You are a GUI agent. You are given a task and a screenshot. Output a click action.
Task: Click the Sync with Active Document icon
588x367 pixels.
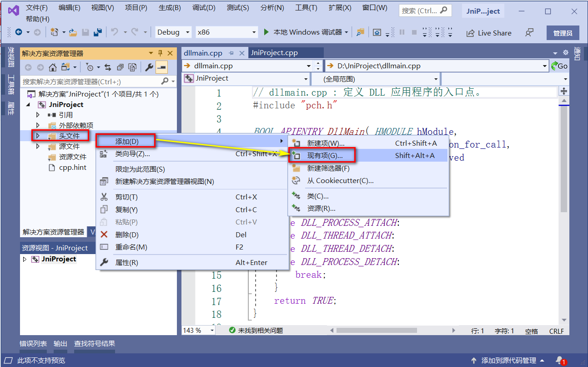(x=108, y=67)
